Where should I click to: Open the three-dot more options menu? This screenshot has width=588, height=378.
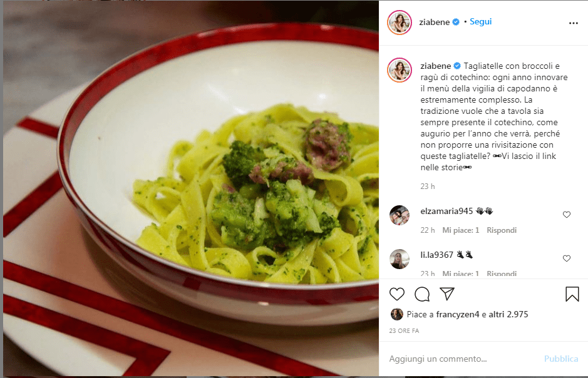(x=574, y=23)
